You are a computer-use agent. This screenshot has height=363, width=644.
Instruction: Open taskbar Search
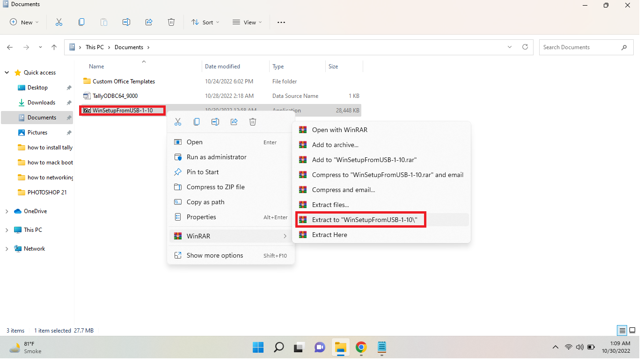279,348
